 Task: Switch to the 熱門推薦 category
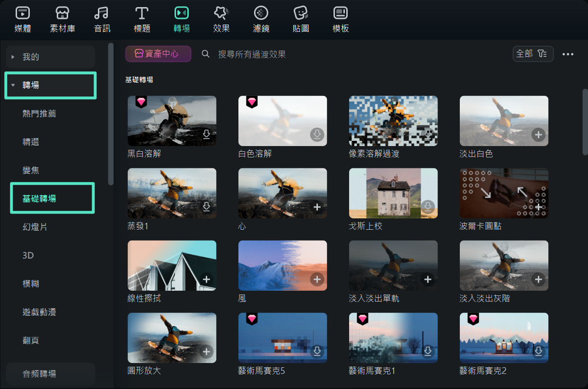(x=39, y=113)
